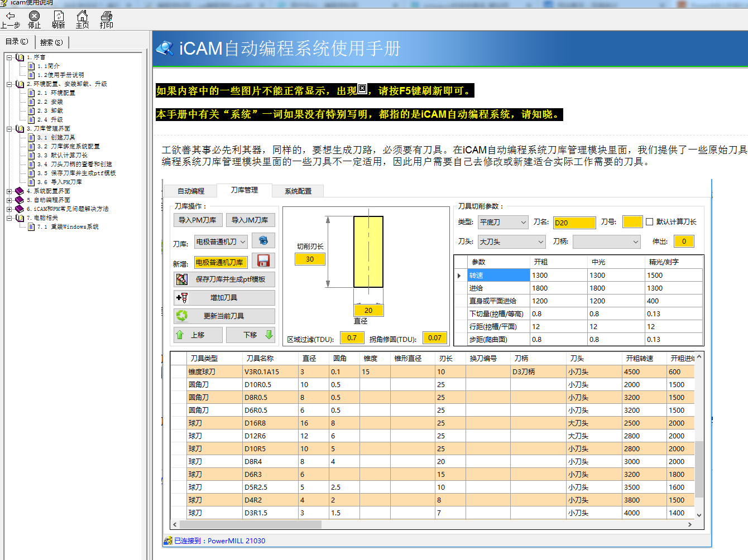Screen dimensions: 748x560
Task: Click the PowerMILL connection status icon
Action: pyautogui.click(x=168, y=540)
